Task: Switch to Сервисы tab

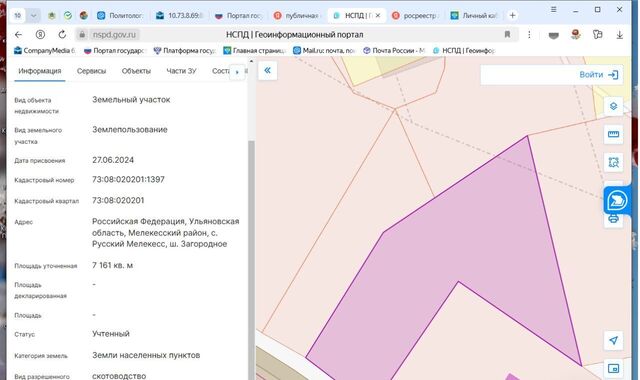Action: [91, 71]
